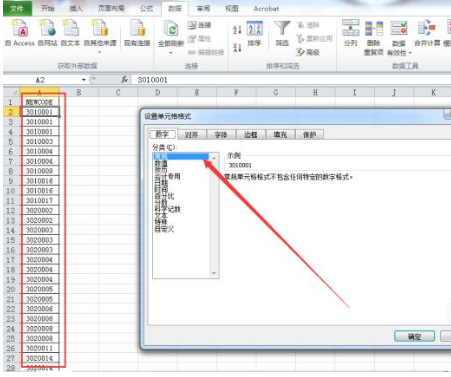The image size is (451, 377).
Task: Select the Border (边框) dialog tab
Action: [x=251, y=135]
